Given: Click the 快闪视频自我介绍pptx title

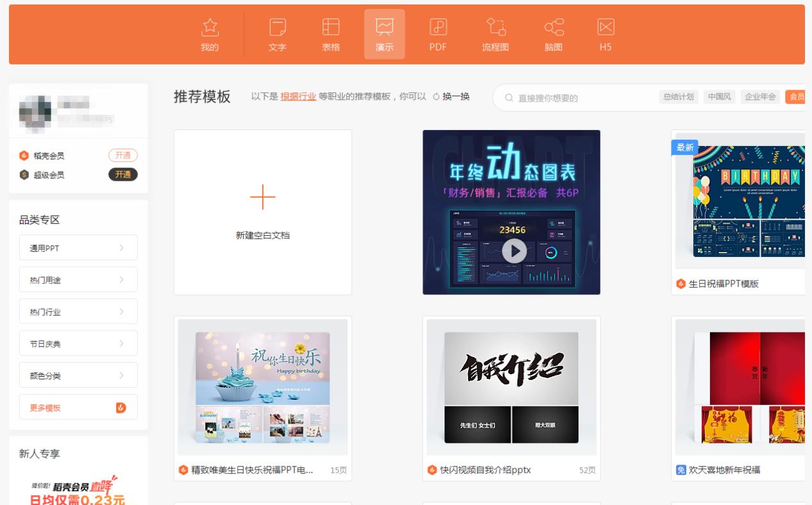Looking at the screenshot, I should [x=485, y=470].
